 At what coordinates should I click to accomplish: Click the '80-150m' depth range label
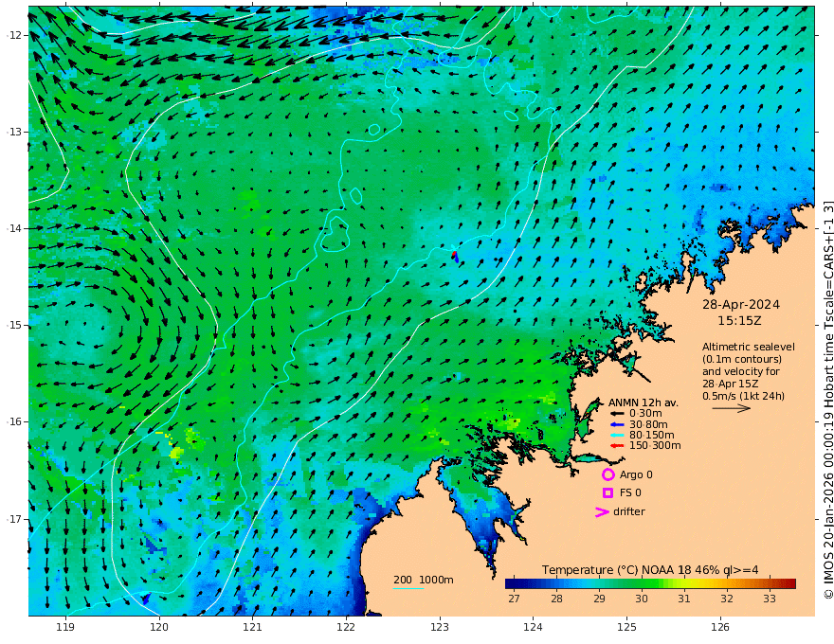(x=652, y=435)
